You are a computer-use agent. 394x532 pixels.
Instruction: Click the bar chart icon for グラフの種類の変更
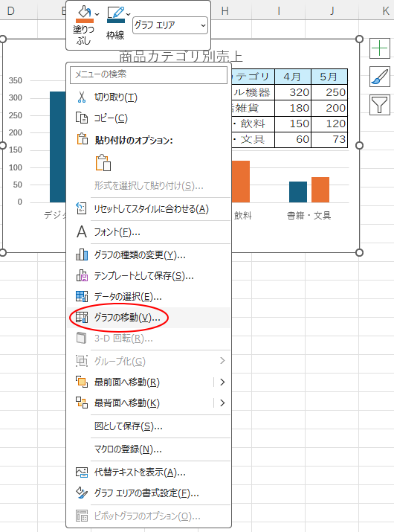(x=81, y=254)
